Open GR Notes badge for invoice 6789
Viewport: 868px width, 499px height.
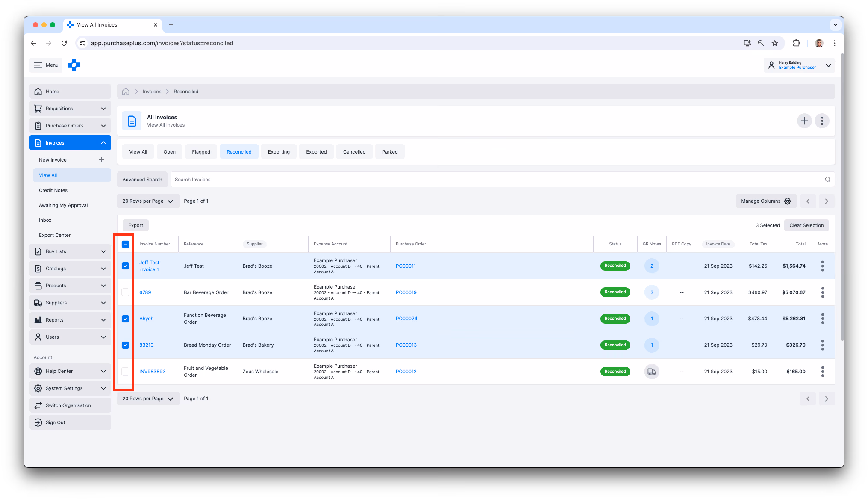(652, 292)
